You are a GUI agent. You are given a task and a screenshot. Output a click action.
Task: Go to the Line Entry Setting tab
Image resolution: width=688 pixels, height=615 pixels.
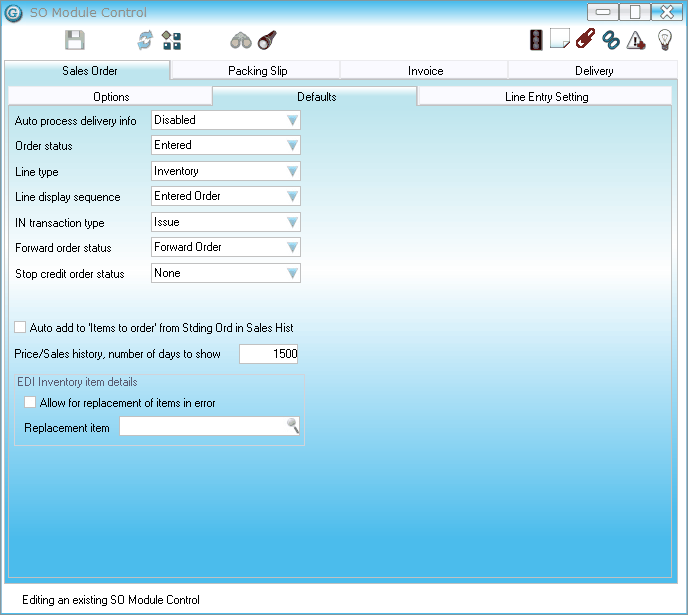(545, 97)
